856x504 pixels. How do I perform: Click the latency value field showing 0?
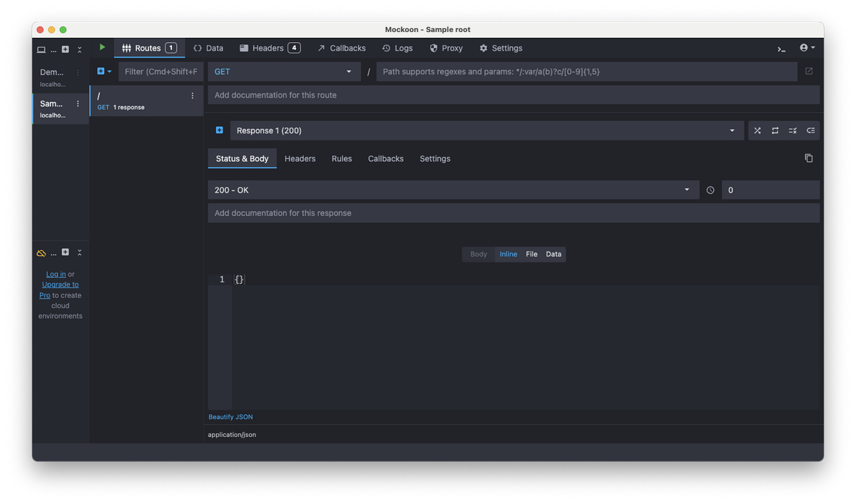pyautogui.click(x=770, y=190)
